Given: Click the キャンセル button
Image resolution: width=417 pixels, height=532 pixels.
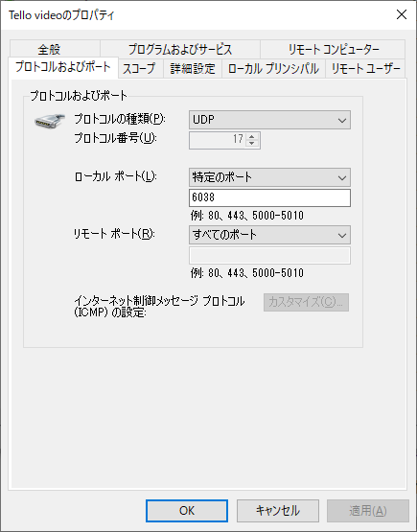Looking at the screenshot, I should tap(278, 511).
